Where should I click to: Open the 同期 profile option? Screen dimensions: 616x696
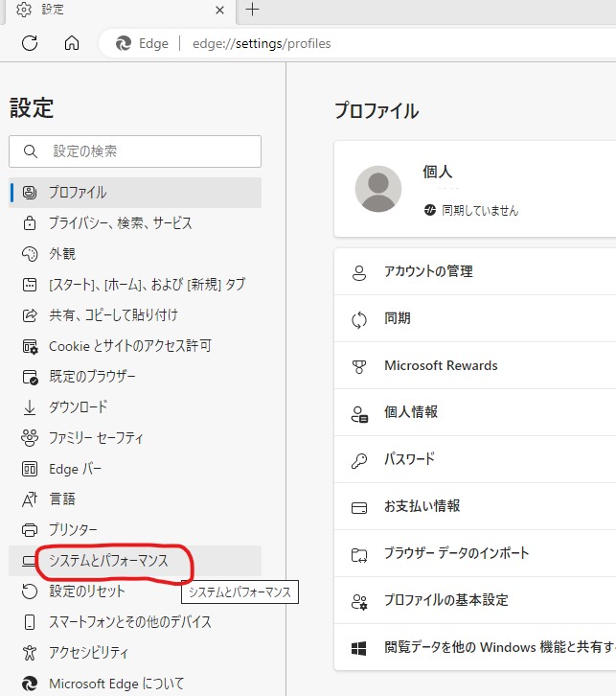click(x=475, y=318)
